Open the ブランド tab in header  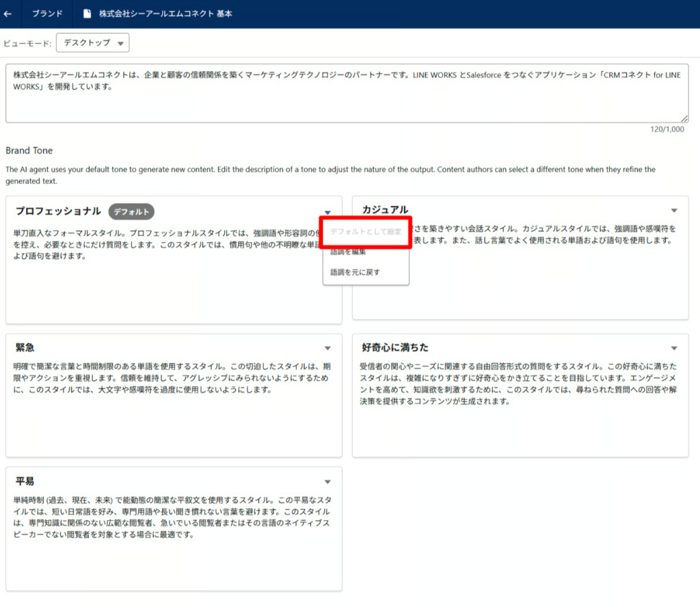click(47, 14)
